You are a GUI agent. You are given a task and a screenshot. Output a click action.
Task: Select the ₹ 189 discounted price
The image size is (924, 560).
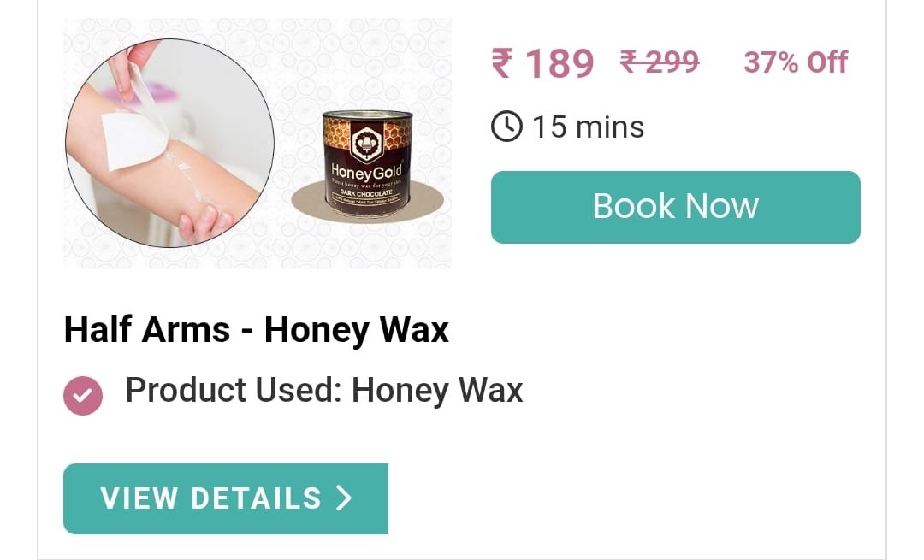pos(542,63)
